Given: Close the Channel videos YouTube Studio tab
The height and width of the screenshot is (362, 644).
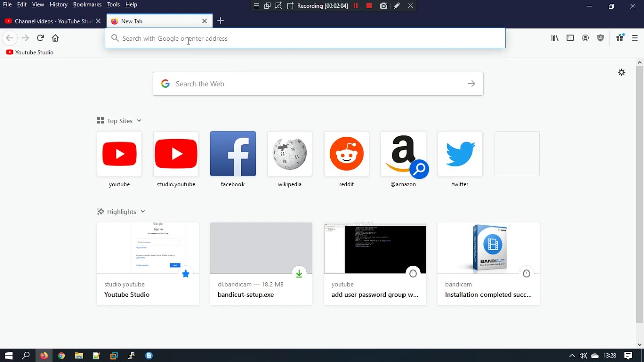Looking at the screenshot, I should 98,21.
